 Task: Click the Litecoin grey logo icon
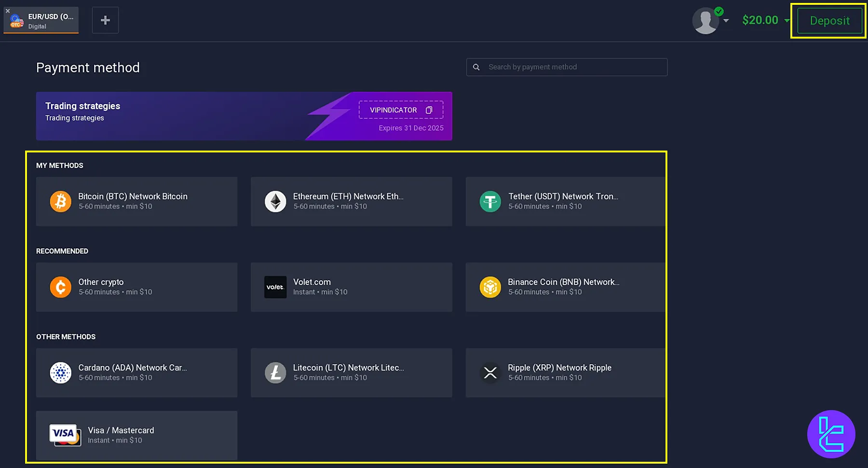(x=275, y=372)
